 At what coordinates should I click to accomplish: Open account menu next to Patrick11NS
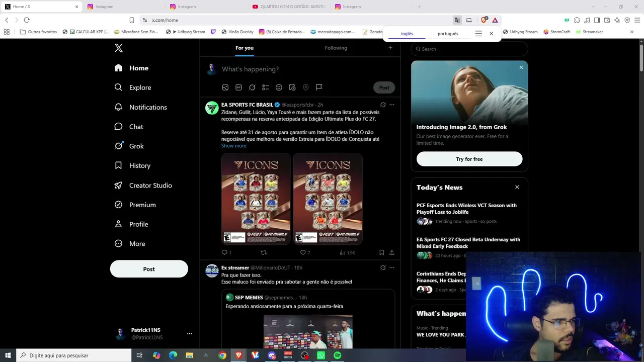pyautogui.click(x=190, y=334)
